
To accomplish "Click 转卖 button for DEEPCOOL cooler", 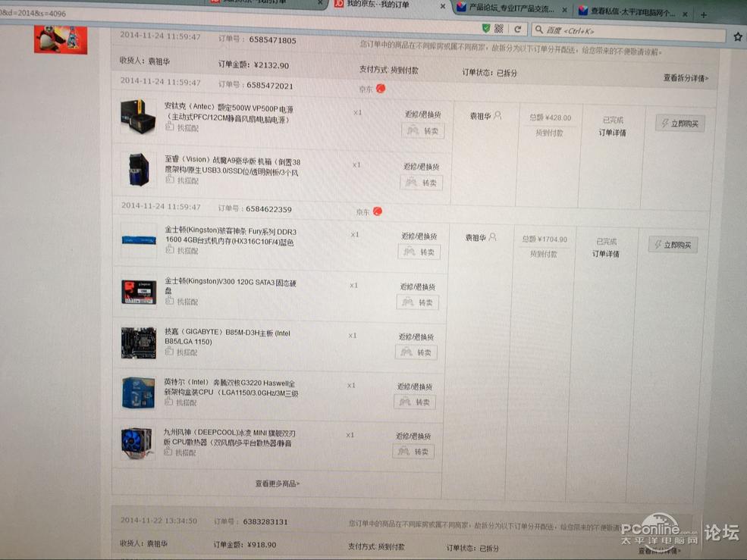I will click(413, 452).
